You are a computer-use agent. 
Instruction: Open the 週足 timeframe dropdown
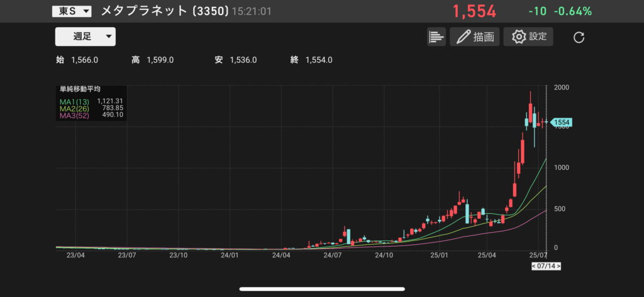coord(86,36)
